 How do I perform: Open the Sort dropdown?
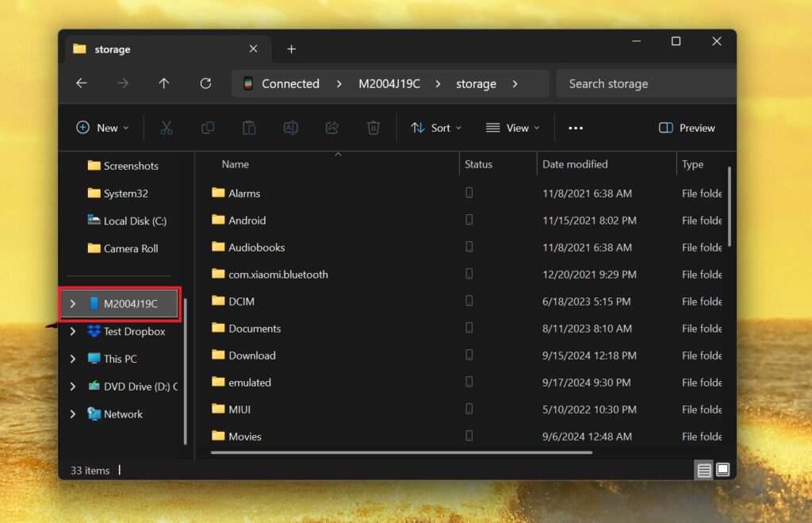[x=435, y=127]
